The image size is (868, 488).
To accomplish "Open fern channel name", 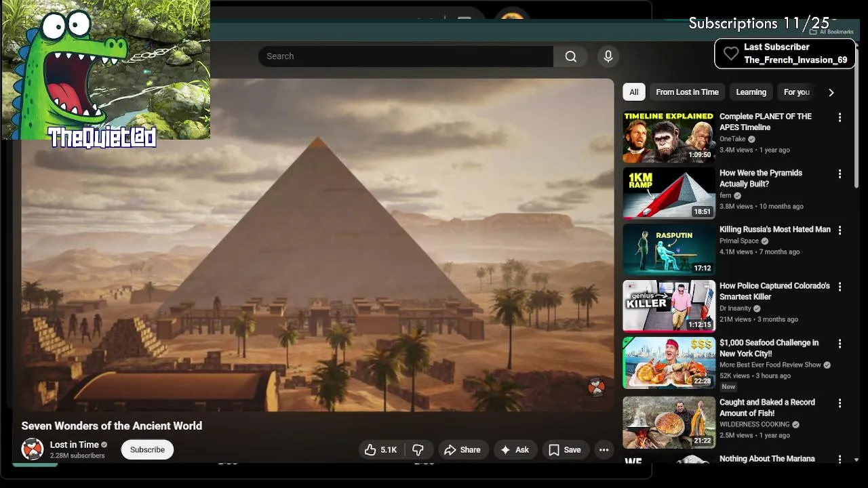I will tap(726, 195).
